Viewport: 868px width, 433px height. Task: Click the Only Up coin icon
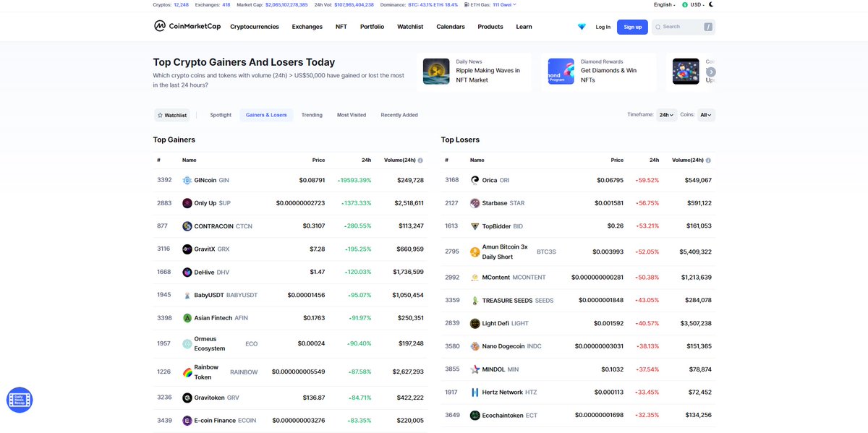point(187,203)
